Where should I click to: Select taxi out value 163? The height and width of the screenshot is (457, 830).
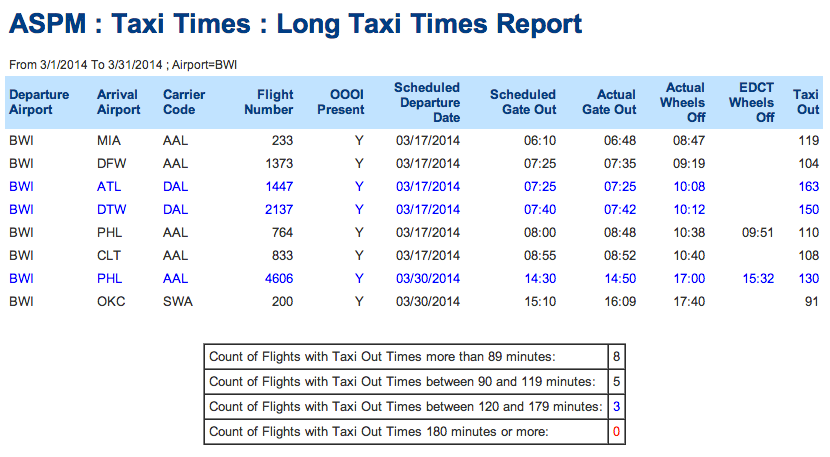(808, 186)
